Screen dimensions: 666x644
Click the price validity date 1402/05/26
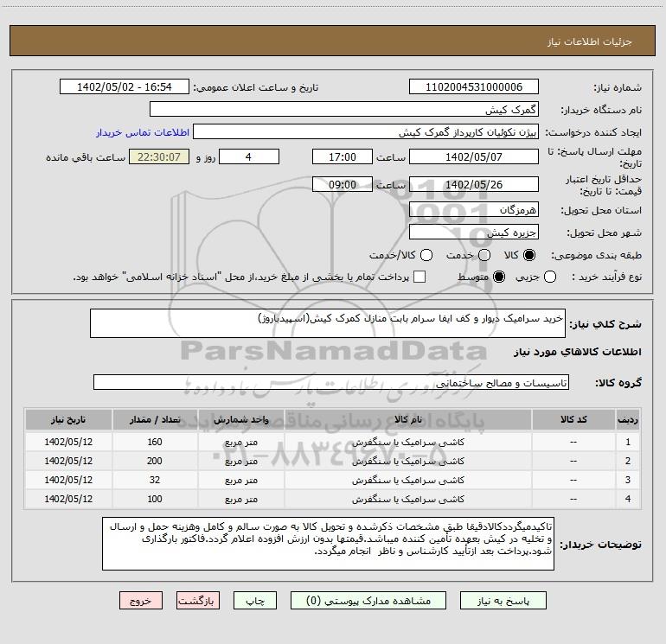[474, 184]
